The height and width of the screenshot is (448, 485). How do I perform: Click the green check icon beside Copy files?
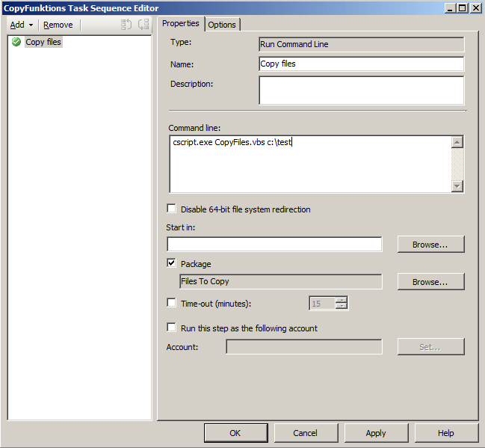pos(16,42)
